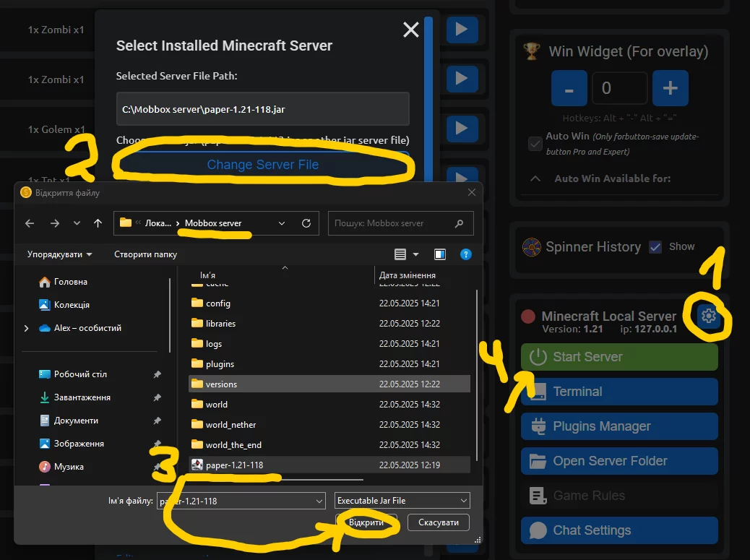Increase win count with plus button

click(670, 88)
